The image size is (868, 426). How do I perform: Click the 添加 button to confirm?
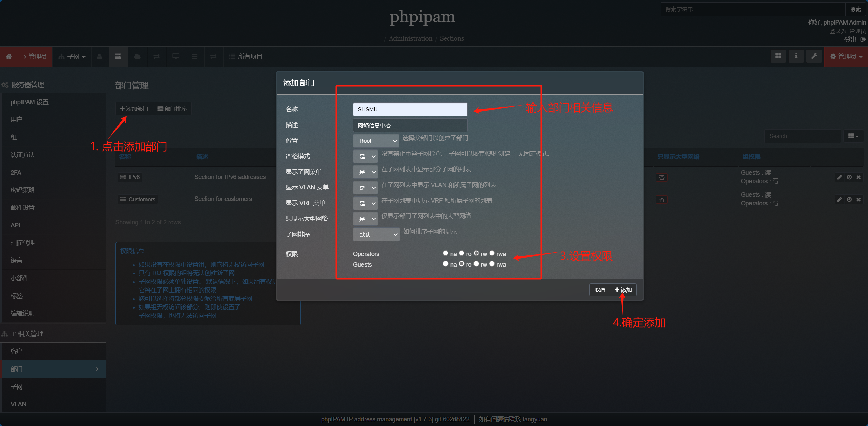click(x=623, y=290)
